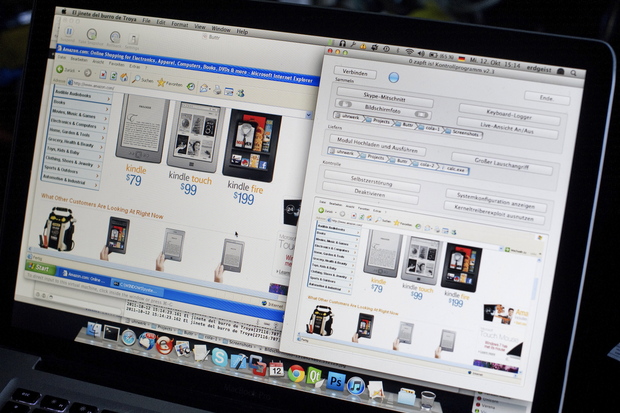Click the Selbstzerstörung button
Screen dimensions: 620x413
click(371, 181)
